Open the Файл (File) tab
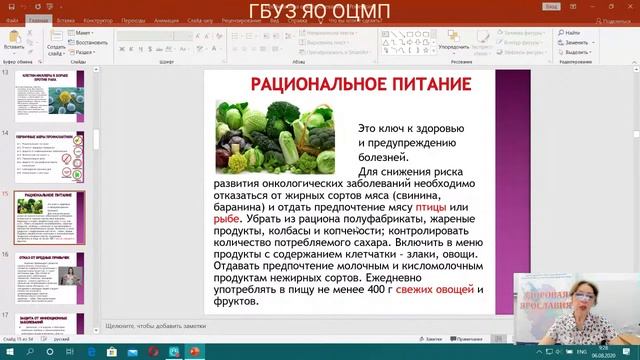This screenshot has width=640, height=360. [12, 20]
